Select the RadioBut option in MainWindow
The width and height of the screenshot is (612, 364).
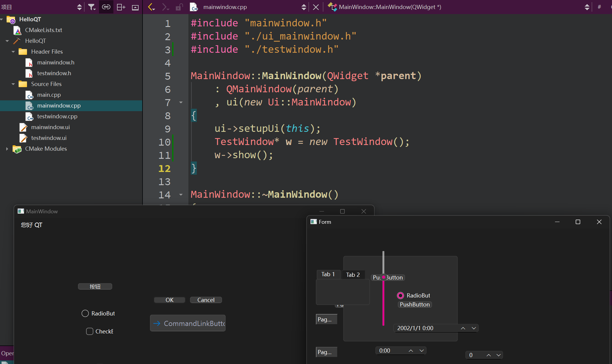point(85,313)
